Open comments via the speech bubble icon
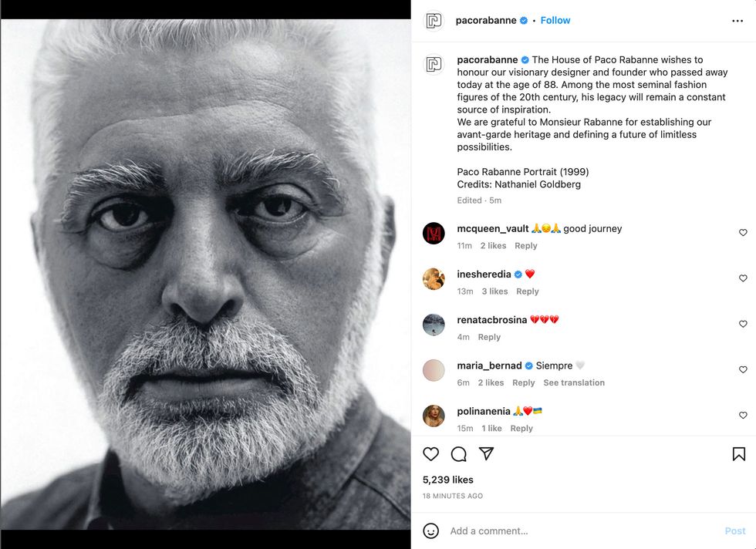756x549 pixels. coord(459,454)
